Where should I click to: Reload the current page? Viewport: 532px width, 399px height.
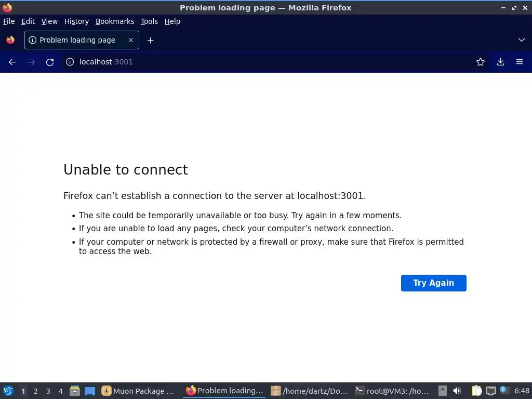click(50, 62)
